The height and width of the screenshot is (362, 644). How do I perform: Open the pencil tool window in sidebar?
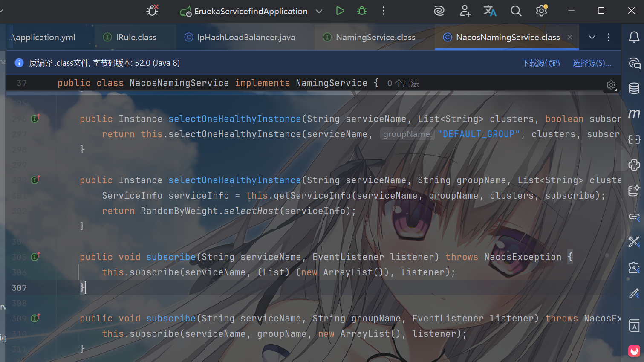pyautogui.click(x=634, y=293)
